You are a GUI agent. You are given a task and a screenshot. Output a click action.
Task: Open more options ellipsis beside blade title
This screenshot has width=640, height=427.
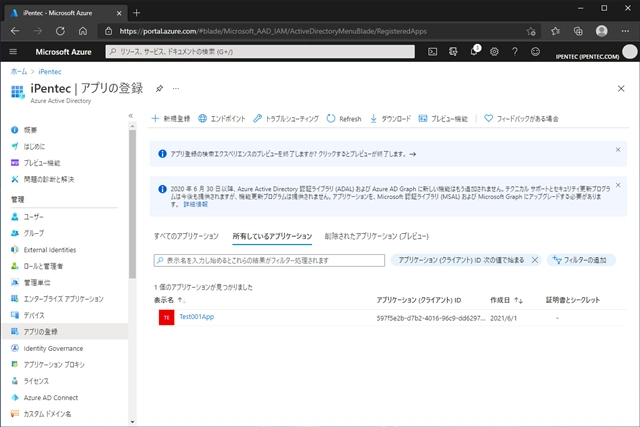(176, 89)
